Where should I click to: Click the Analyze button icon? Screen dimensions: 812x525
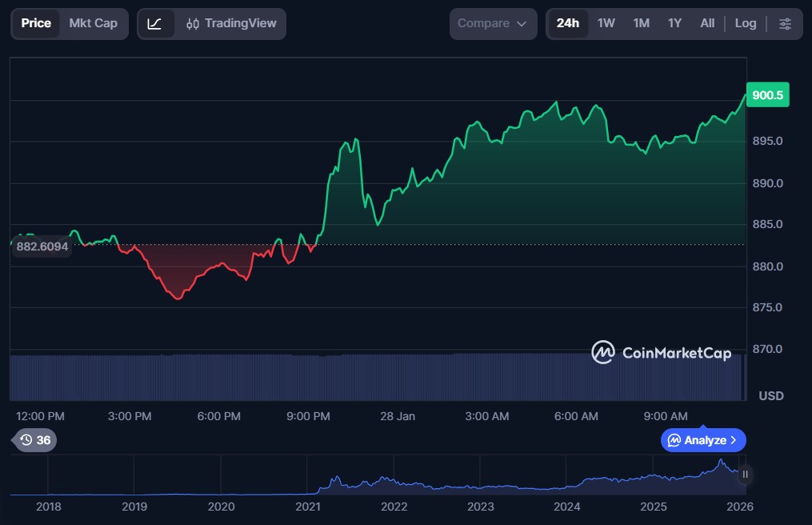[x=674, y=440]
